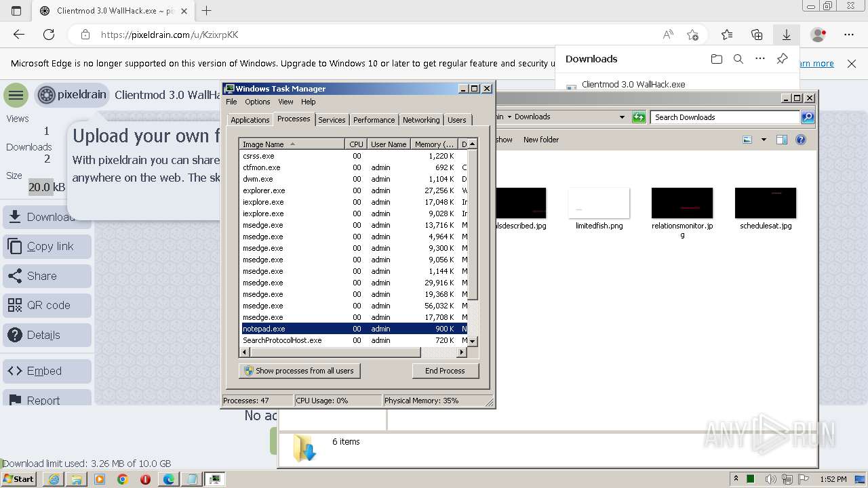
Task: Sort processes by Memory column
Action: pos(434,144)
